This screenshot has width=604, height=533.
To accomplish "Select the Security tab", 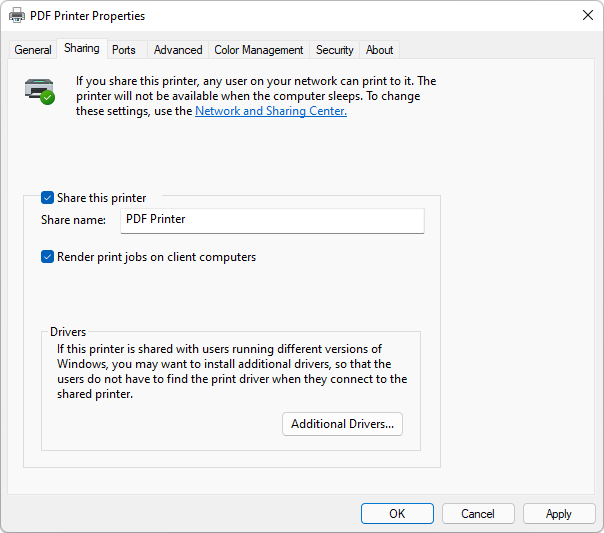I will coord(334,50).
